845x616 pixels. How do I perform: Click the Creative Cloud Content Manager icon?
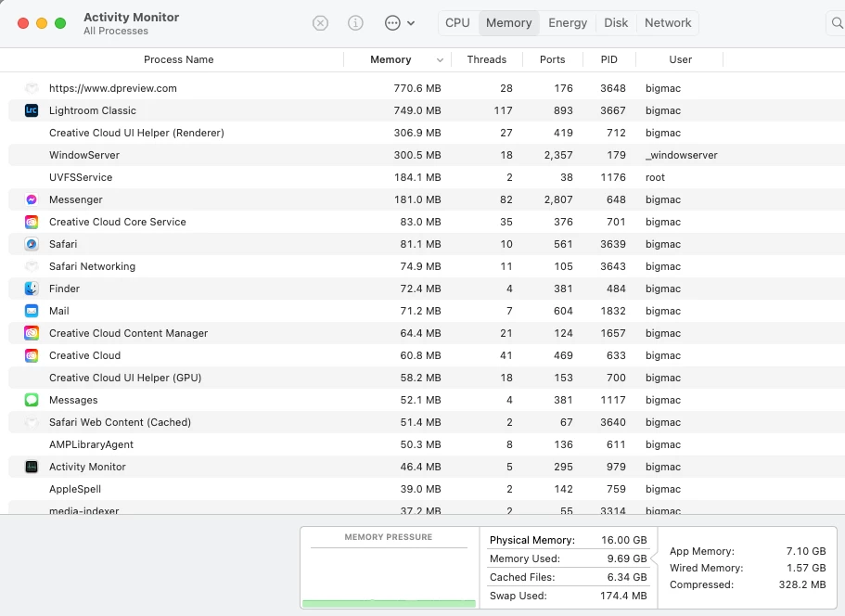point(32,333)
